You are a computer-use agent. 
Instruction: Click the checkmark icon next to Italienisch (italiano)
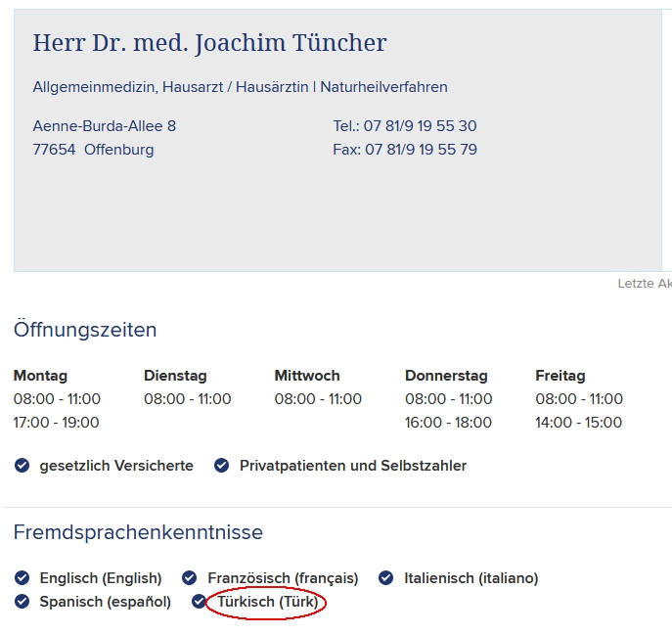385,578
